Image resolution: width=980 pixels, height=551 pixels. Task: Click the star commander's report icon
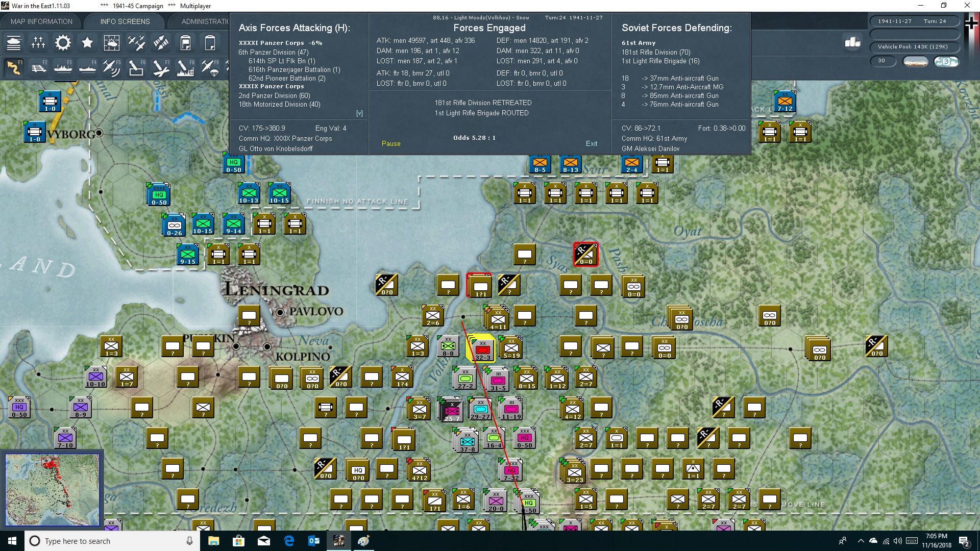click(87, 43)
